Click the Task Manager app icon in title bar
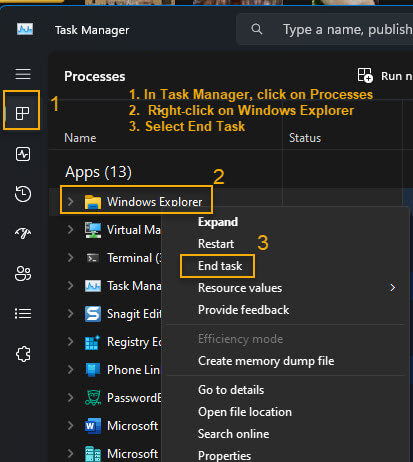Screen dimensions: 413x462 click(25, 29)
